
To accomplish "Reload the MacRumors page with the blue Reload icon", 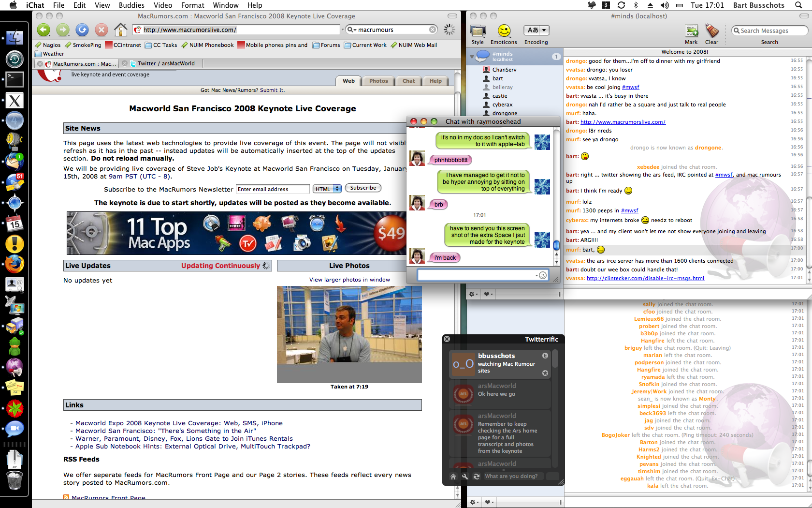I will [x=82, y=30].
